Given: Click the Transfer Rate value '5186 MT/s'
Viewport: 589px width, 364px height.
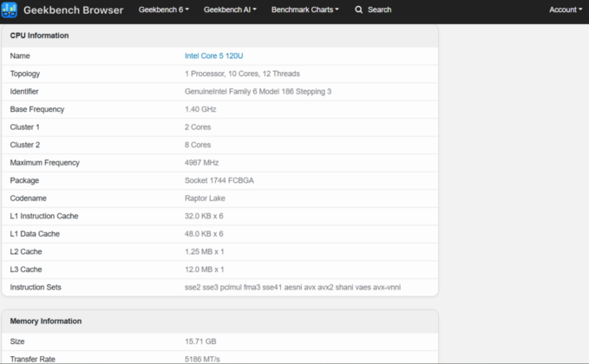Looking at the screenshot, I should click(202, 359).
